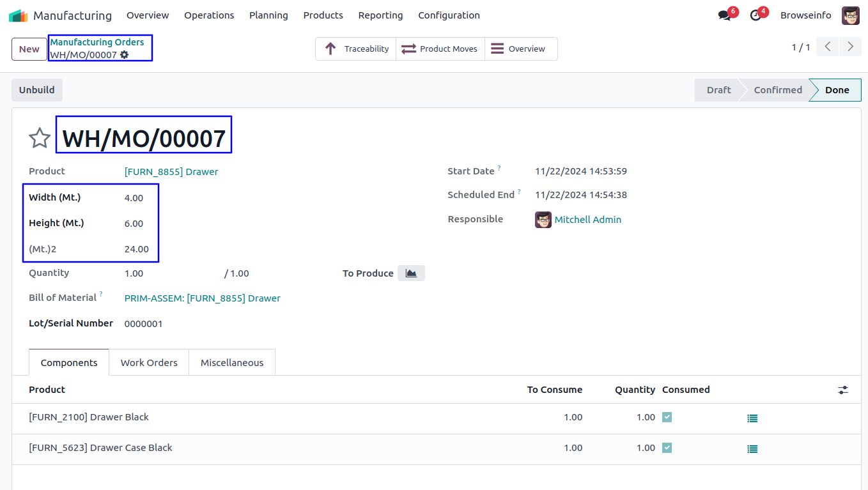Switch to the Work Orders tab

(149, 362)
